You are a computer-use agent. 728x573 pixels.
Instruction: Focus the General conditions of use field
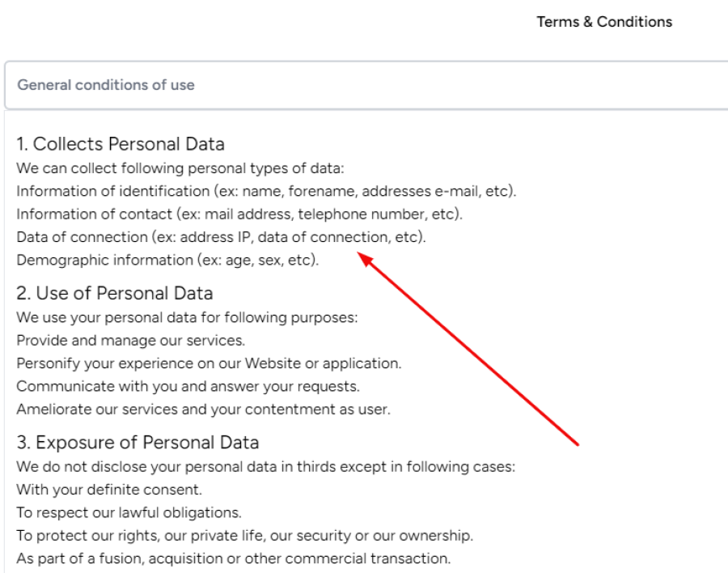click(x=366, y=85)
